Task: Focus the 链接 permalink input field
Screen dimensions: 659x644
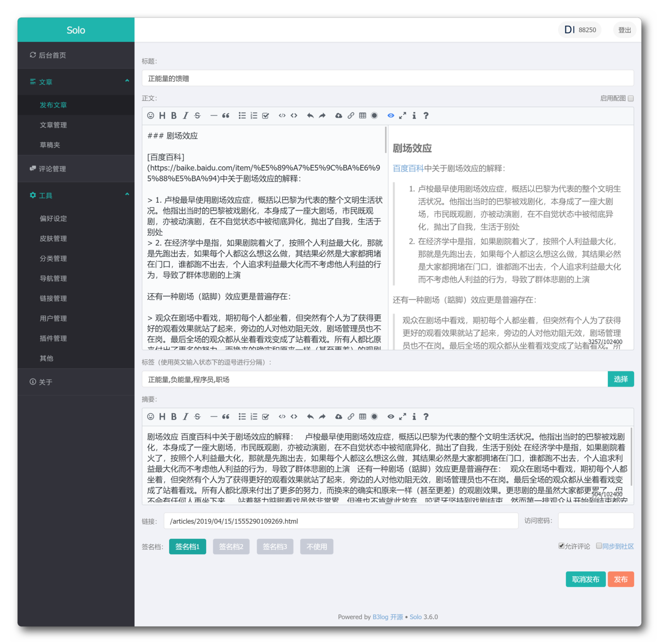Action: pos(341,521)
